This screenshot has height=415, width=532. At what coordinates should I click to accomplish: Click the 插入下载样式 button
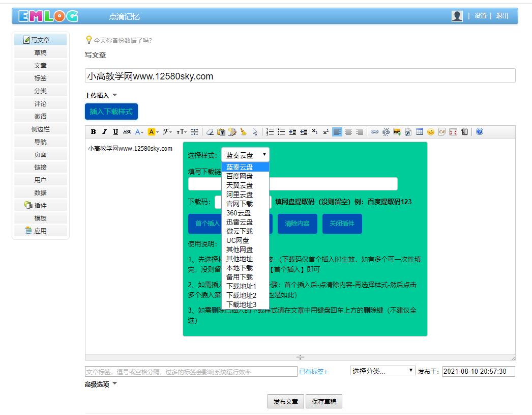[111, 112]
